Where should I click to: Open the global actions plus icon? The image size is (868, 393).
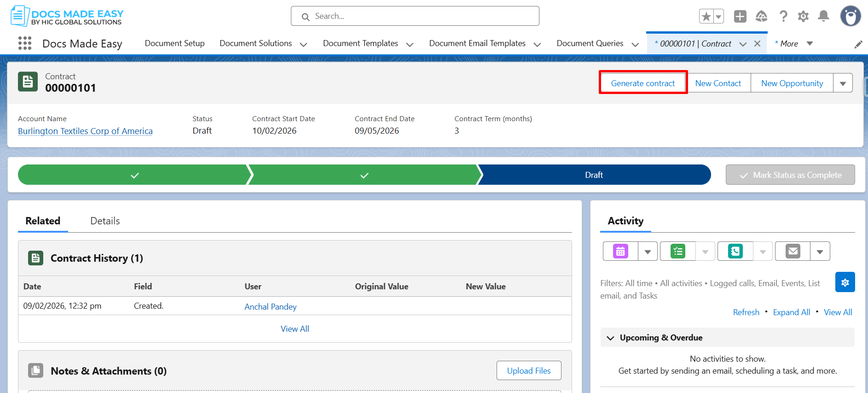pyautogui.click(x=740, y=17)
